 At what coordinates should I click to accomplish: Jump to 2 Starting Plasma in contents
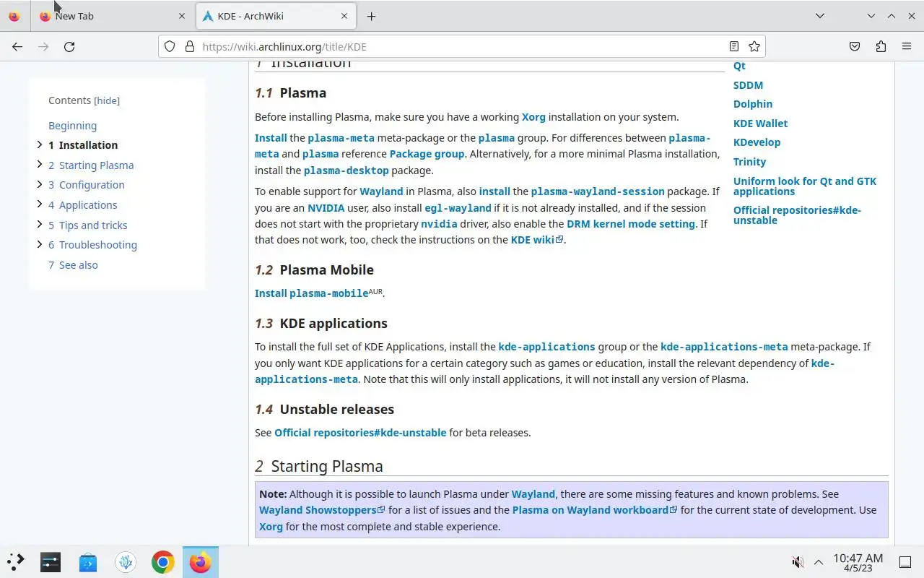click(x=91, y=165)
